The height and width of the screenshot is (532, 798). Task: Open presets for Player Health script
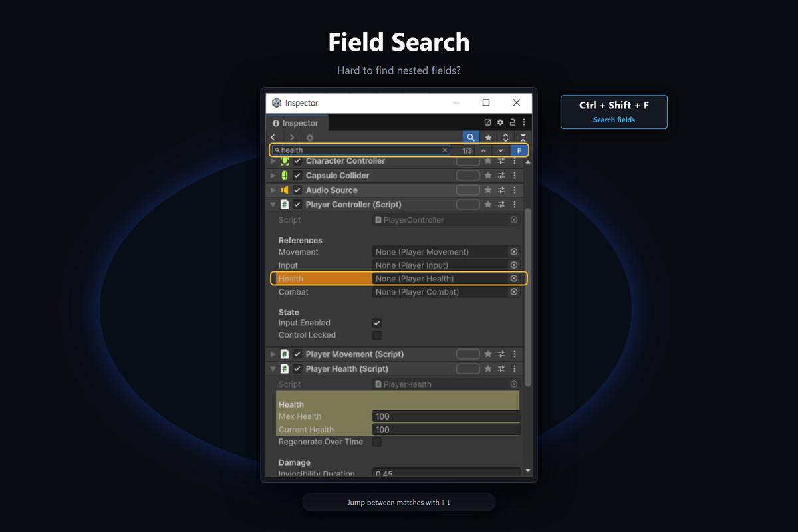coord(501,369)
